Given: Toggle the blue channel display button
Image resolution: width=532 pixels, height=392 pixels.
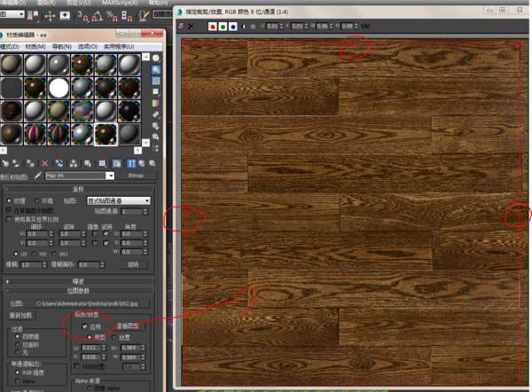Looking at the screenshot, I should (233, 27).
